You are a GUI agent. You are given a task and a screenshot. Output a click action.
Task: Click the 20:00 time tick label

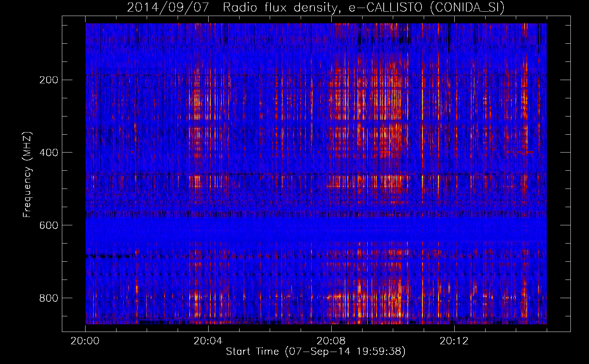coord(85,341)
